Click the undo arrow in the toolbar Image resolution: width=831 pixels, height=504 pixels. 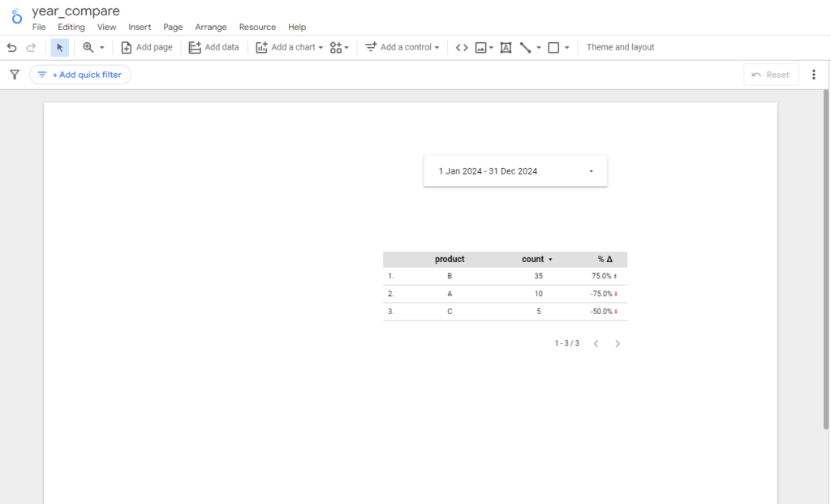(11, 48)
